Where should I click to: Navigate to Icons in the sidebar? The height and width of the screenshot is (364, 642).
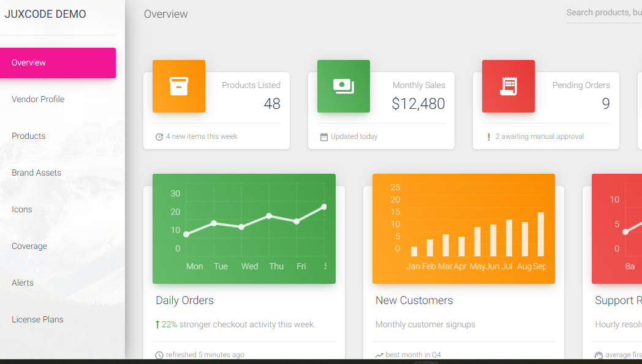pos(22,209)
